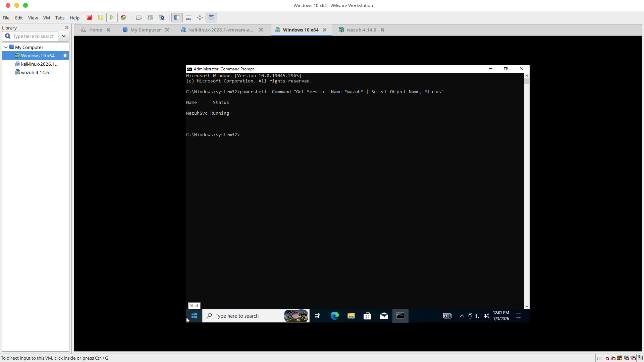This screenshot has width=644, height=362.
Task: Open Microsoft Store from guest taskbar
Action: click(367, 316)
